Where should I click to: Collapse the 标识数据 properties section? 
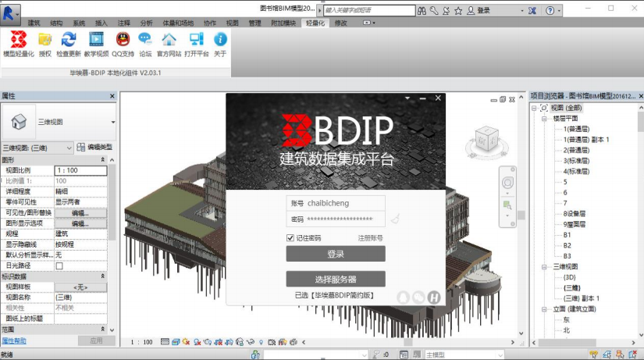[x=103, y=276]
